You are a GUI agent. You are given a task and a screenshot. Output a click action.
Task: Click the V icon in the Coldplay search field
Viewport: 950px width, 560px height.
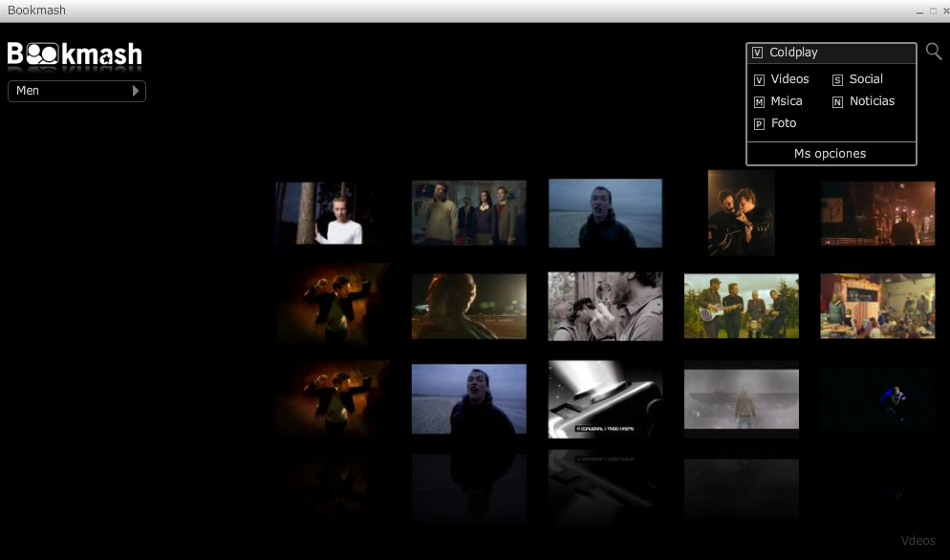(757, 54)
